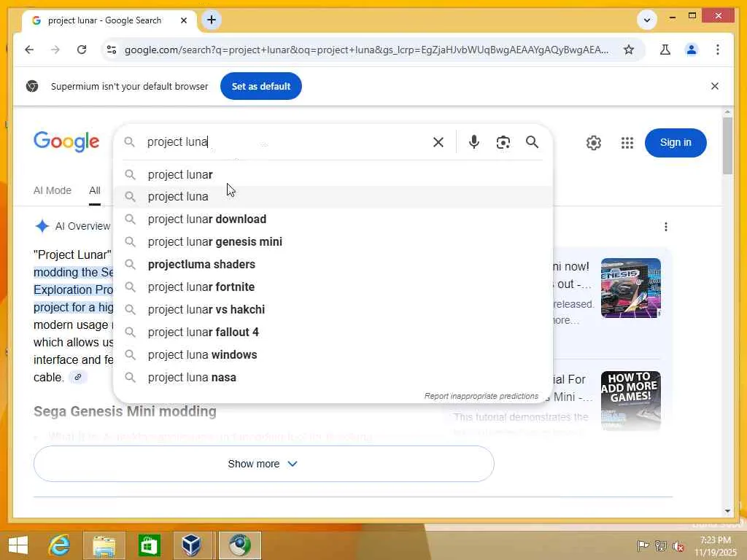Open 'How to add more games' thumbnail

click(x=631, y=401)
